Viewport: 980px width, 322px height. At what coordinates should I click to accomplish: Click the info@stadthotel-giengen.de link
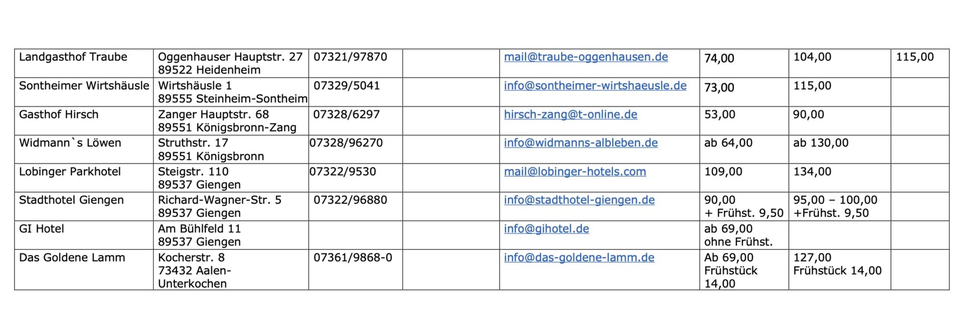coord(579,200)
